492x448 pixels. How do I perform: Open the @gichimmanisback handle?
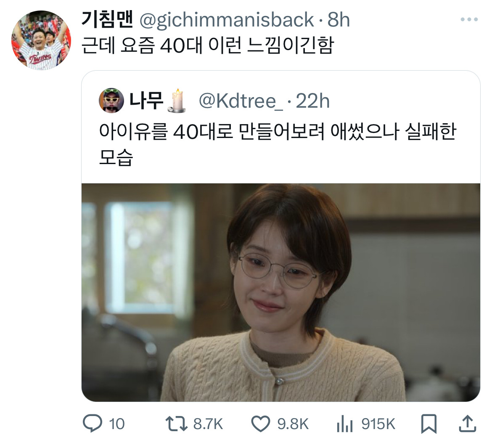226,20
